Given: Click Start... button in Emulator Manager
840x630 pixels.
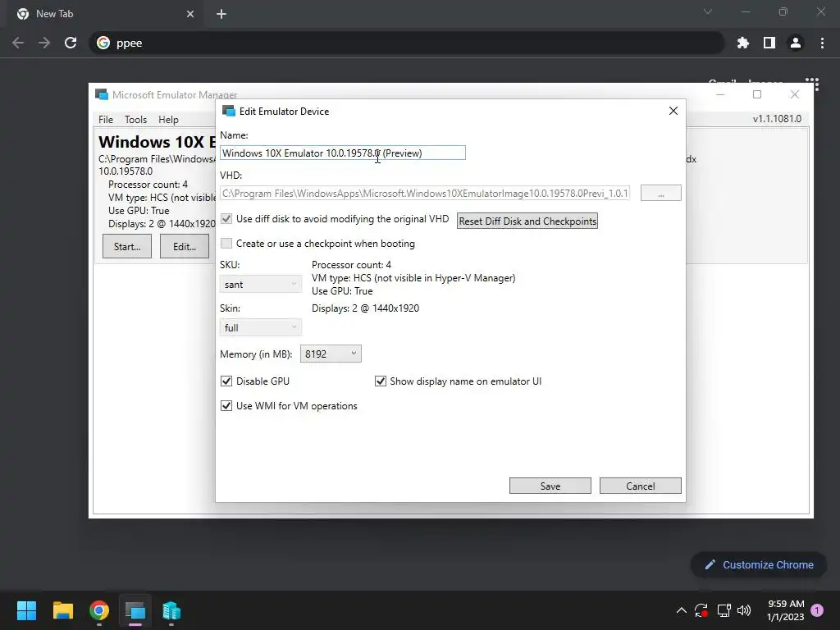Looking at the screenshot, I should coord(127,246).
